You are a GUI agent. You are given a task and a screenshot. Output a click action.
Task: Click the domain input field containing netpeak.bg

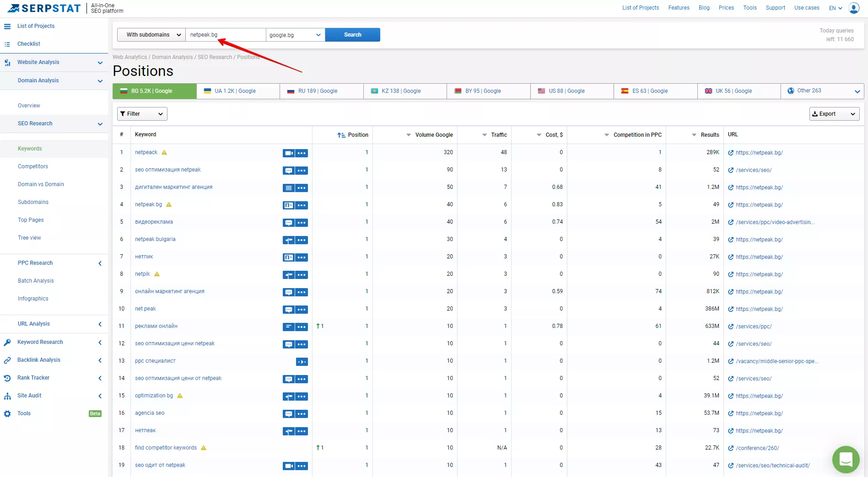[x=226, y=35]
